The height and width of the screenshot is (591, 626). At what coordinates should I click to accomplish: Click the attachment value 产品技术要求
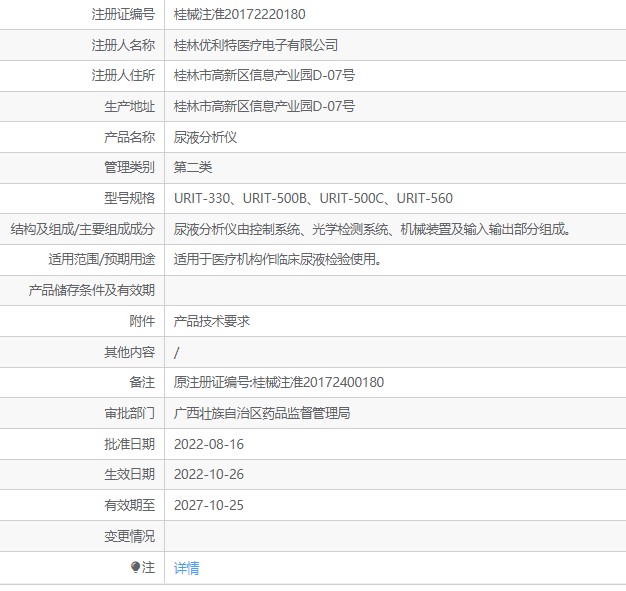[x=212, y=321]
